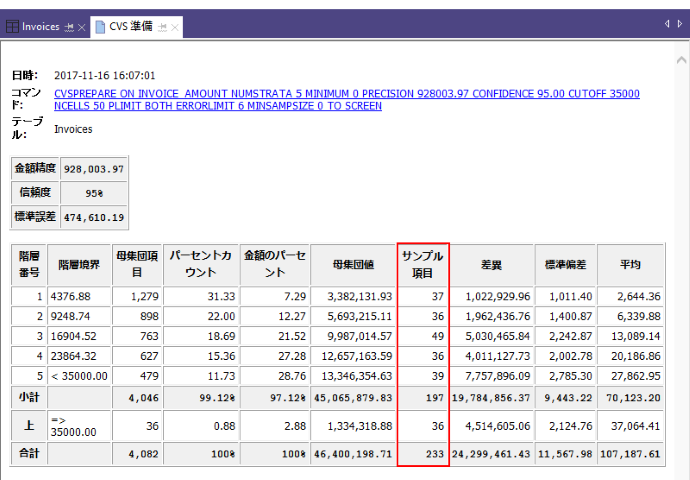The width and height of the screenshot is (690, 480).
Task: Select the 母集団値 column header
Action: pos(354,264)
